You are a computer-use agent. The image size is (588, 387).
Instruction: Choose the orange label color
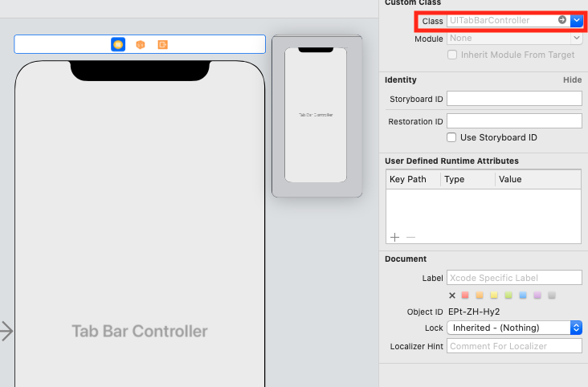pos(480,295)
